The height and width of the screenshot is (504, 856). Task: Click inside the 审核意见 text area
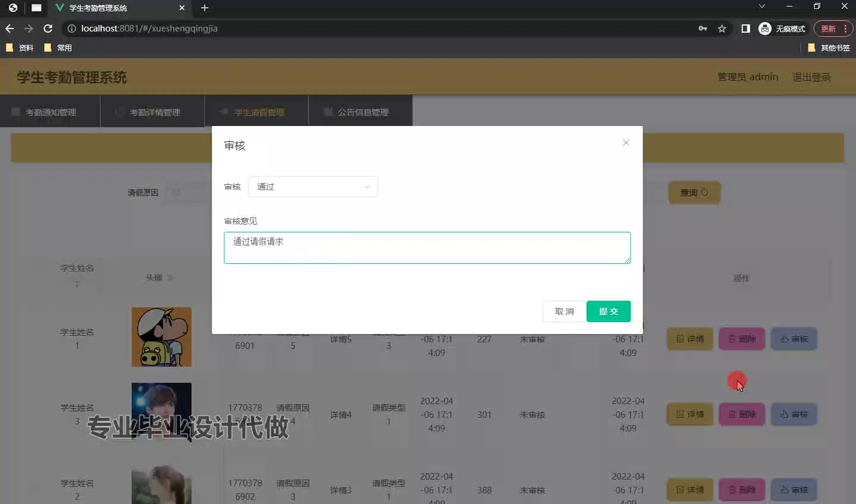(427, 248)
